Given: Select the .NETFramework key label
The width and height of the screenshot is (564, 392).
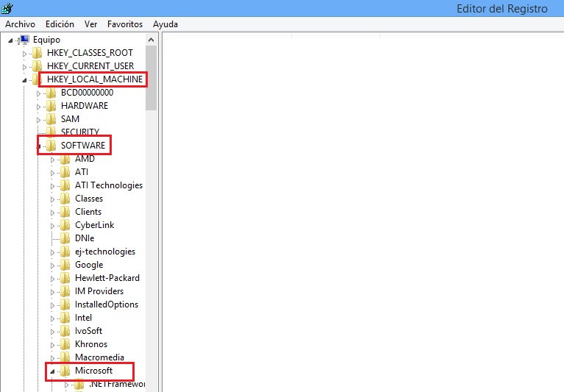Looking at the screenshot, I should pos(117,384).
